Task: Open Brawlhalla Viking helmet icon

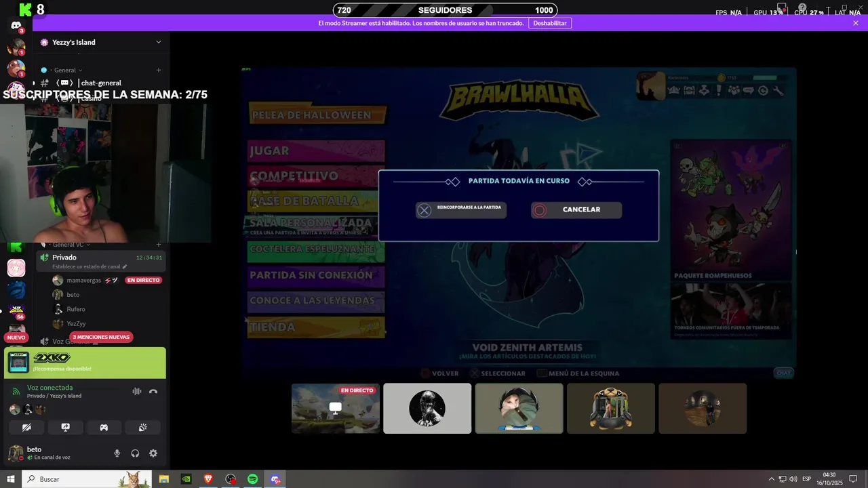Action: [x=674, y=91]
